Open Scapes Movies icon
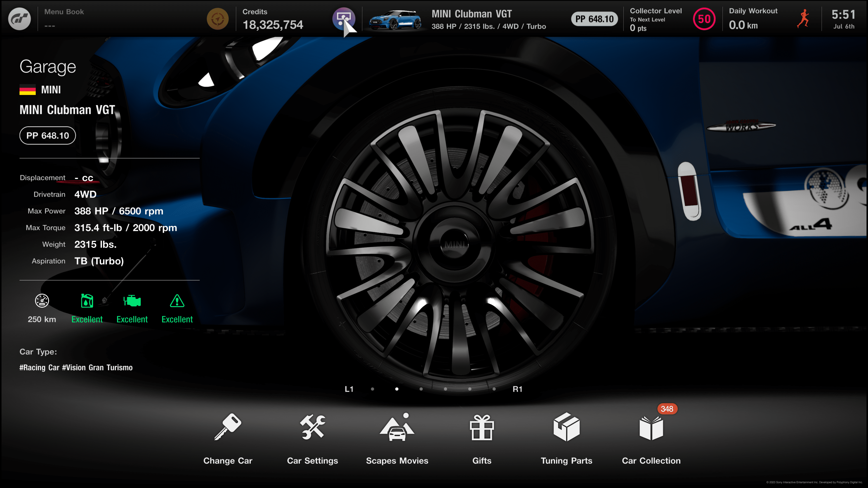Image resolution: width=868 pixels, height=488 pixels. click(x=397, y=427)
